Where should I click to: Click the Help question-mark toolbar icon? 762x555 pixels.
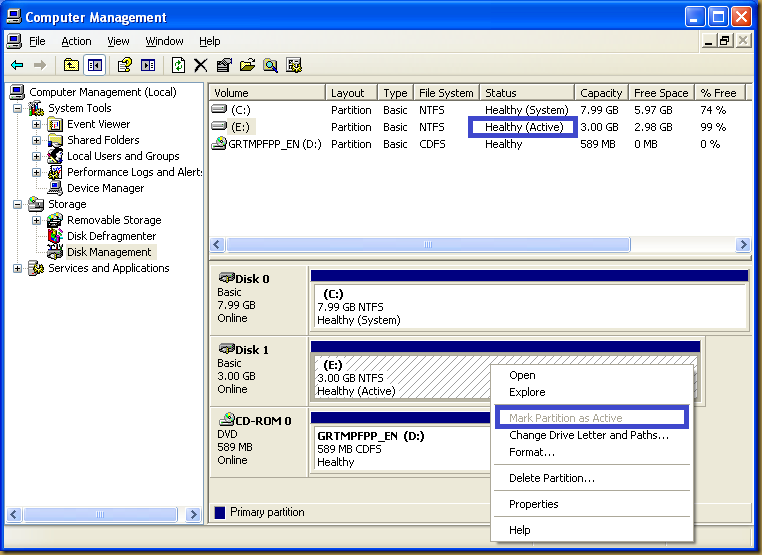click(x=124, y=65)
